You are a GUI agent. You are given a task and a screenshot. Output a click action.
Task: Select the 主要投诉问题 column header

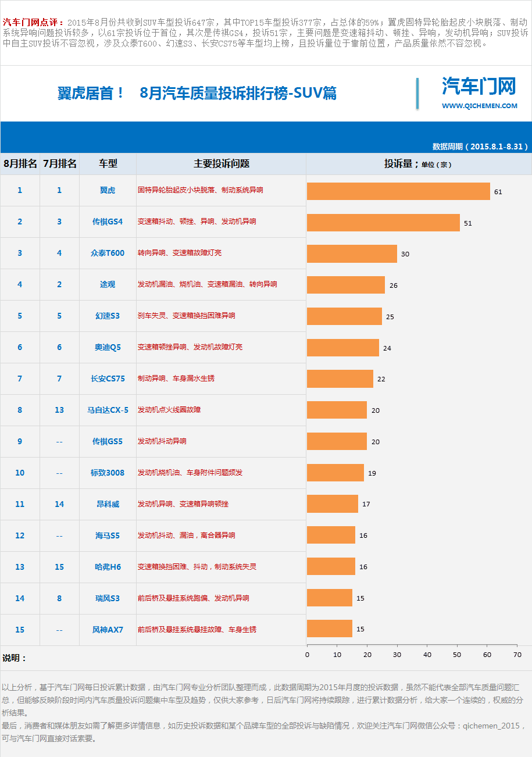tap(221, 163)
